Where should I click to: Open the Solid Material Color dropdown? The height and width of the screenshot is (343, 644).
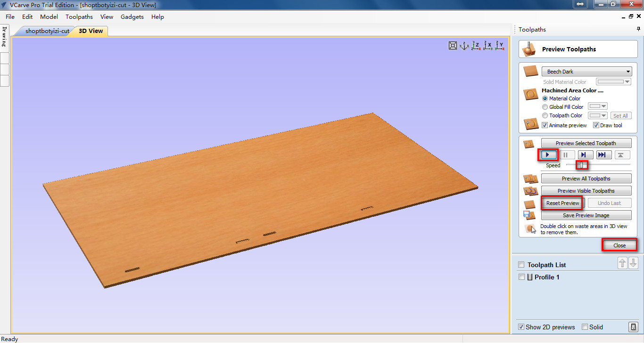(x=613, y=82)
